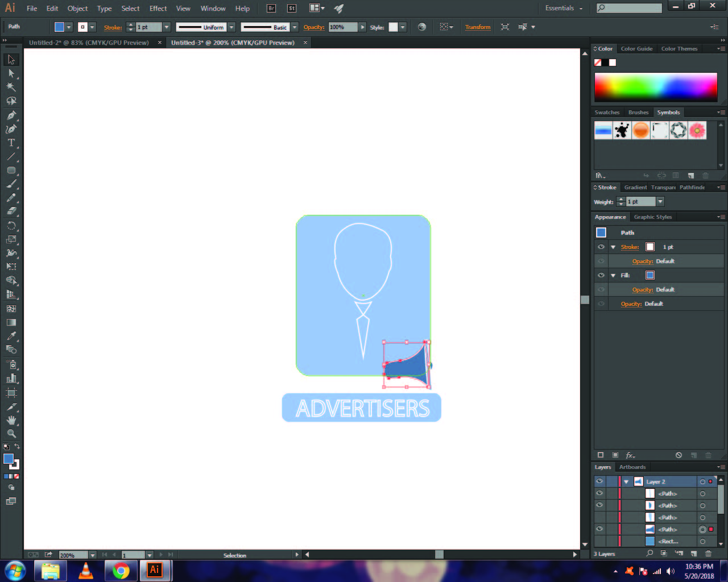Select the Selection tool arrow
This screenshot has height=582, width=728.
[11, 60]
